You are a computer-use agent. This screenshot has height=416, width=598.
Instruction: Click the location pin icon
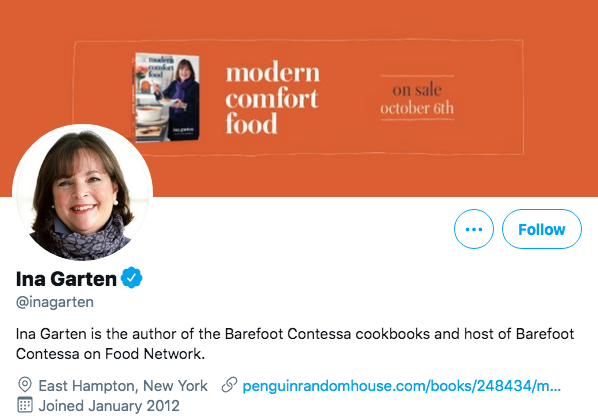tap(25, 385)
